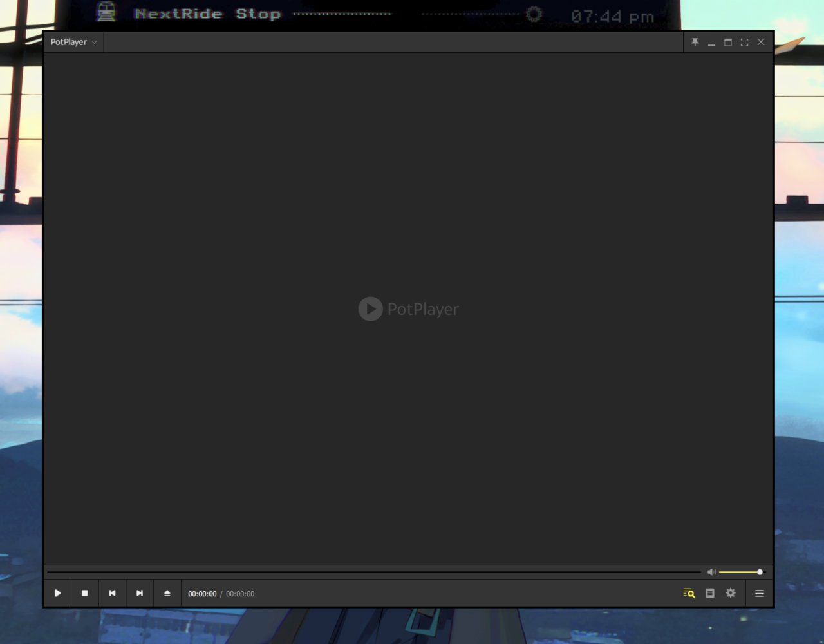Open the control panel gear icon
This screenshot has height=644, width=824.
click(x=731, y=593)
